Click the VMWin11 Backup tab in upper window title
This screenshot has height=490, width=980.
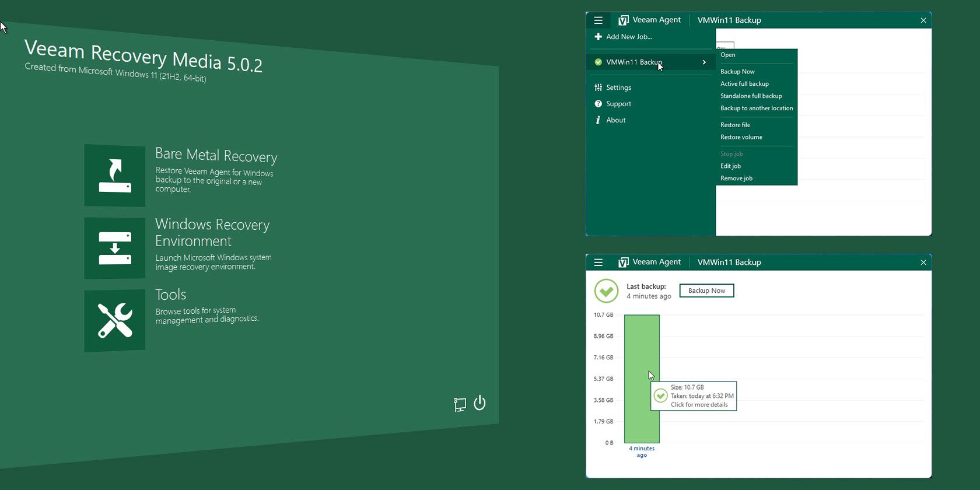pyautogui.click(x=729, y=20)
